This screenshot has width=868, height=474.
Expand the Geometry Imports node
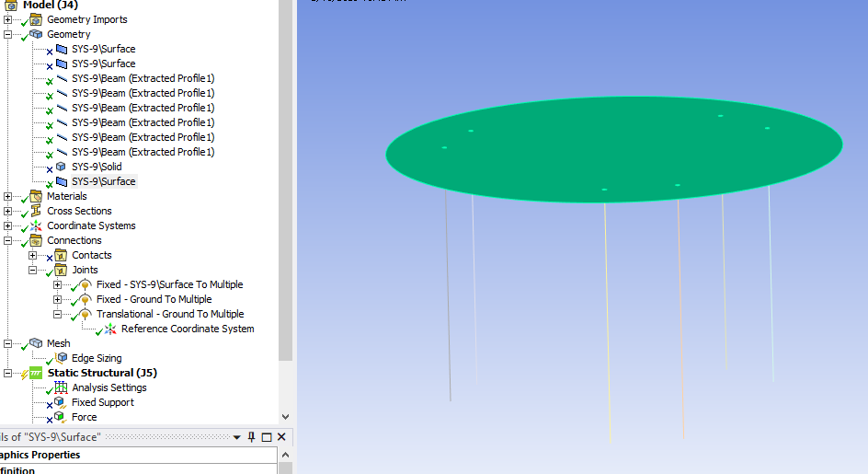coord(7,20)
